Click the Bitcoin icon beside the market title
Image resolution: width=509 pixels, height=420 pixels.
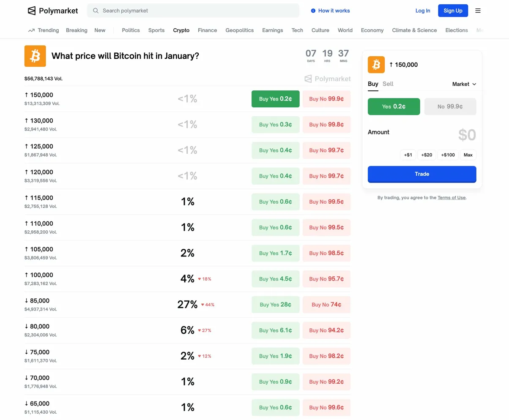[x=35, y=56]
